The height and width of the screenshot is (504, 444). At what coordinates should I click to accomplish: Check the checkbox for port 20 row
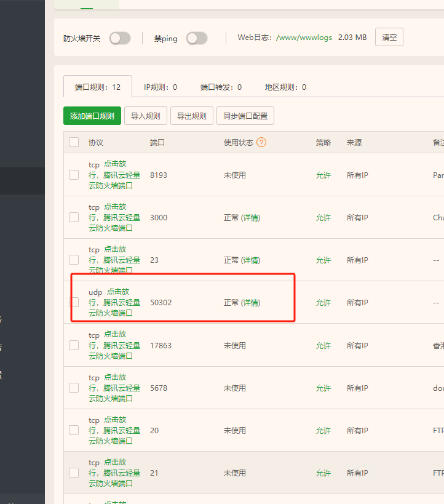tap(74, 430)
